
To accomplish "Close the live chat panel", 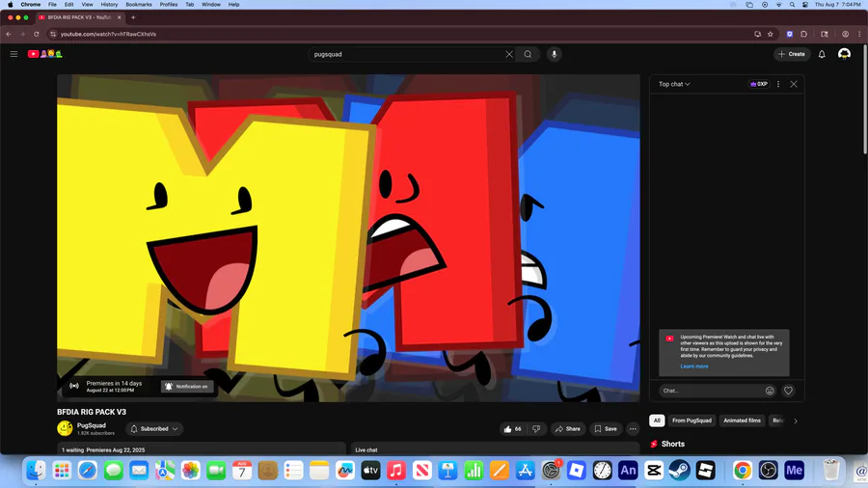I will coord(794,84).
